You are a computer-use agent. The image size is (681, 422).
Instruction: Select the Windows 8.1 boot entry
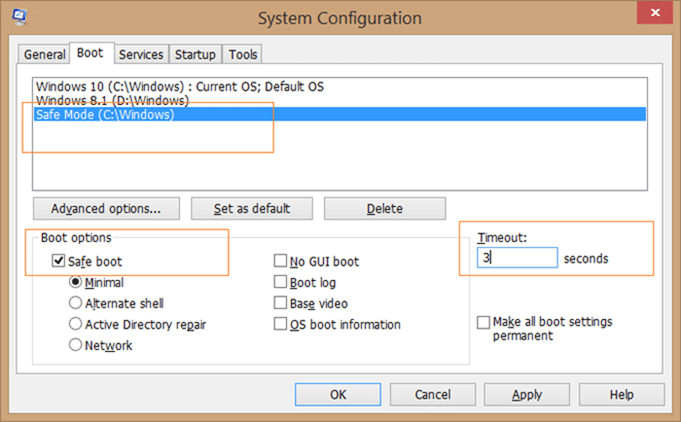click(x=112, y=100)
